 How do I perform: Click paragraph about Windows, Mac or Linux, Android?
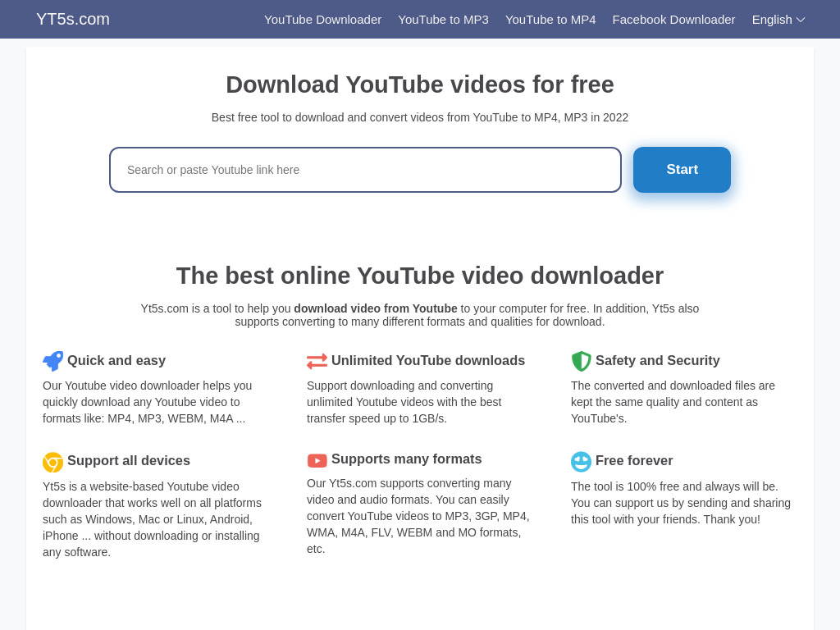pos(152,519)
